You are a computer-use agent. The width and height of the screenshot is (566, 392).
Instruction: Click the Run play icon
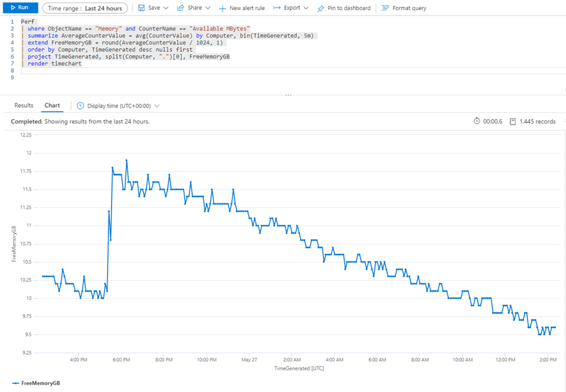(x=13, y=8)
